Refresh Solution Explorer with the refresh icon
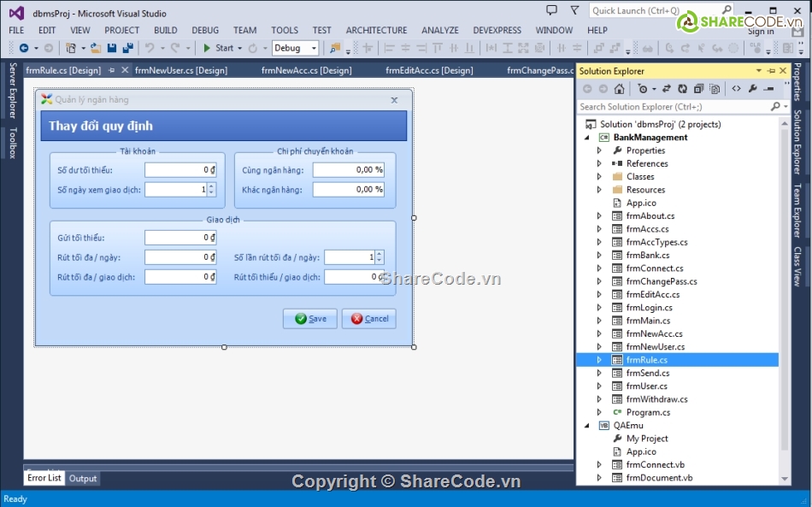This screenshot has width=812, height=507. [683, 89]
